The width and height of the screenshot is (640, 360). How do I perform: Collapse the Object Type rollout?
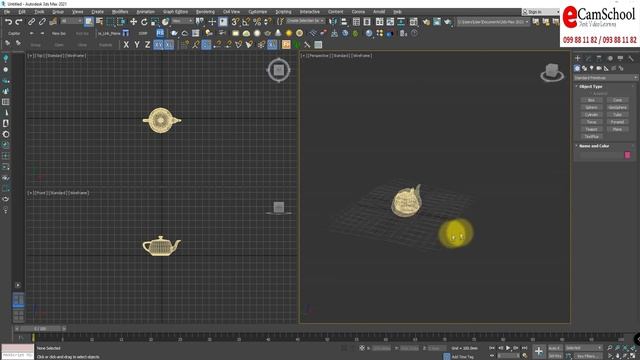pyautogui.click(x=591, y=87)
